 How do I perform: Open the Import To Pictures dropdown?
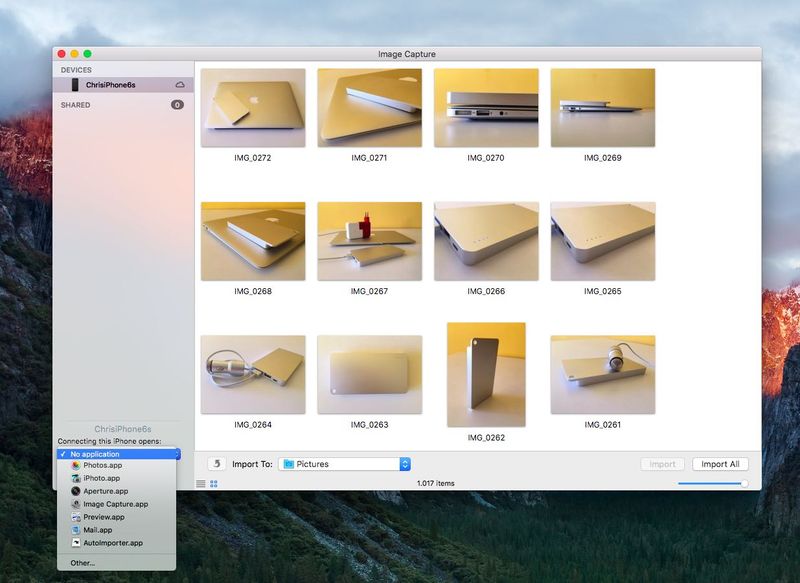(x=344, y=464)
